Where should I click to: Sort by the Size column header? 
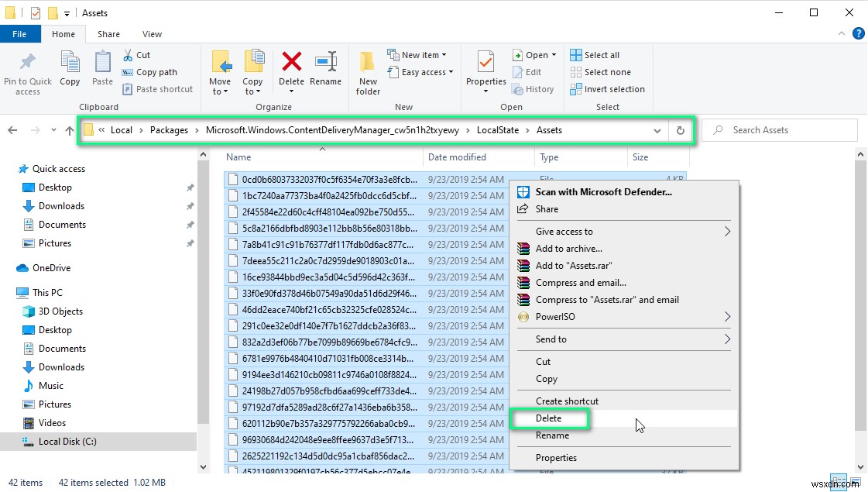(658, 157)
